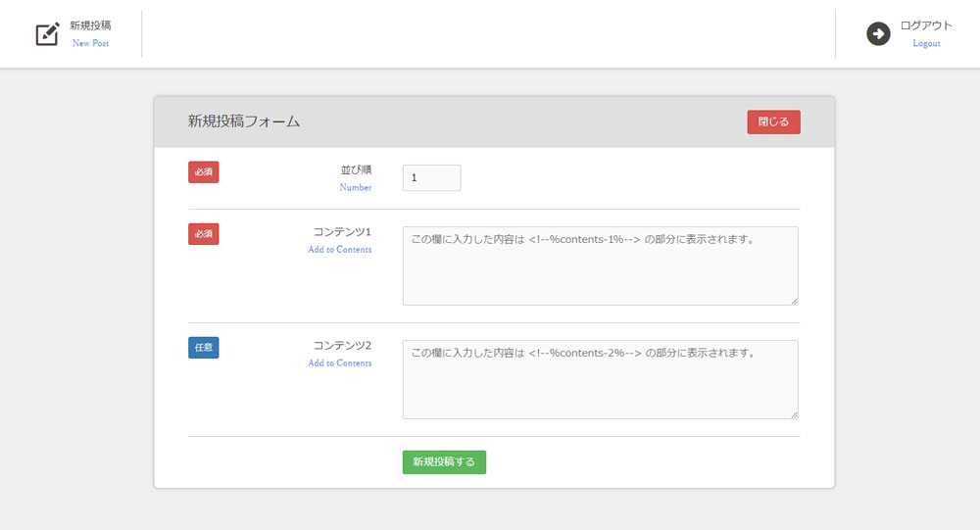This screenshot has width=980, height=530.
Task: Click the コンテンツ1 field label
Action: click(342, 232)
